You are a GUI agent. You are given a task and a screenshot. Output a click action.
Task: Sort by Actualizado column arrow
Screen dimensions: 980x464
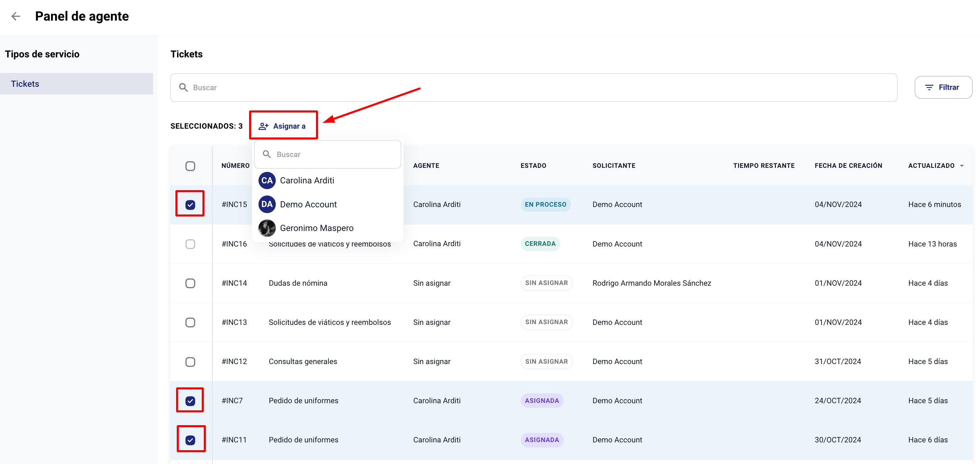(x=962, y=166)
